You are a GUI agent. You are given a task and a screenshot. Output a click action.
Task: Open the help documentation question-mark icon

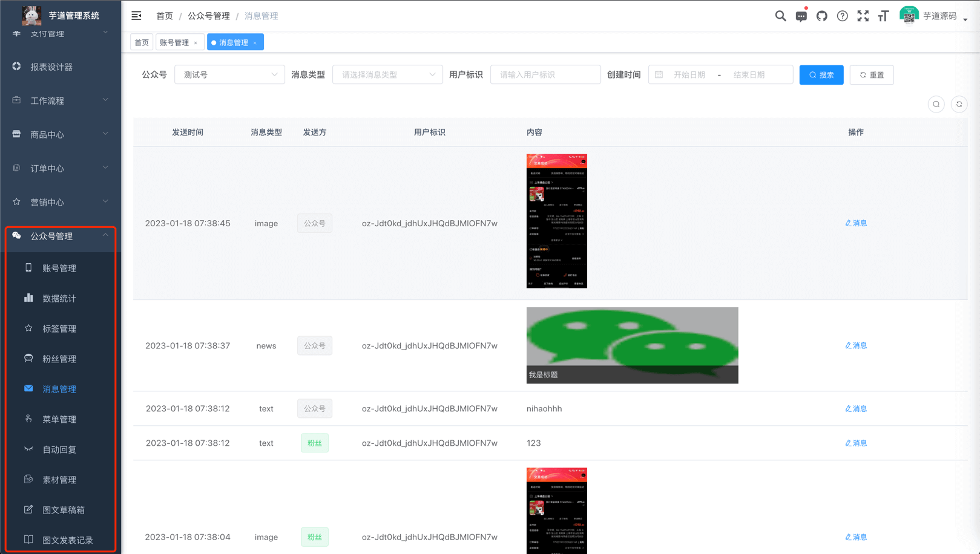tap(842, 16)
